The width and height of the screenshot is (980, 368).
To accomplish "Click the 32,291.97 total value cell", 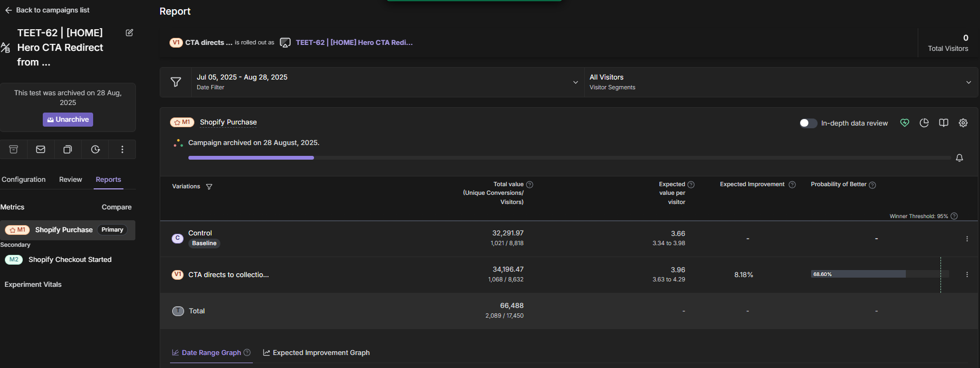I will click(x=508, y=233).
